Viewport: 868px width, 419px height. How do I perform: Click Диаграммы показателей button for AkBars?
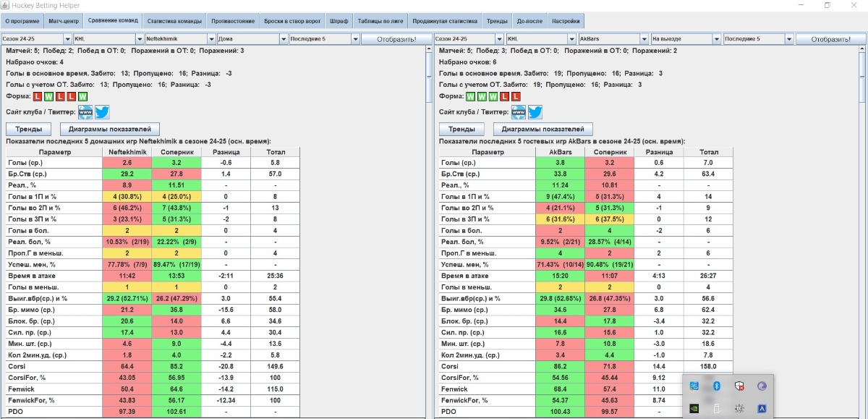pos(543,129)
